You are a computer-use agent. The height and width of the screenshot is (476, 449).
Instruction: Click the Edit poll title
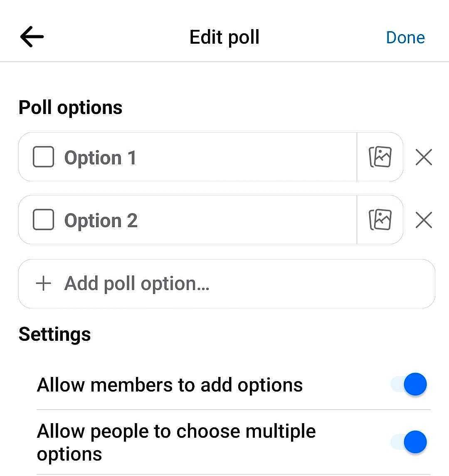tap(224, 37)
